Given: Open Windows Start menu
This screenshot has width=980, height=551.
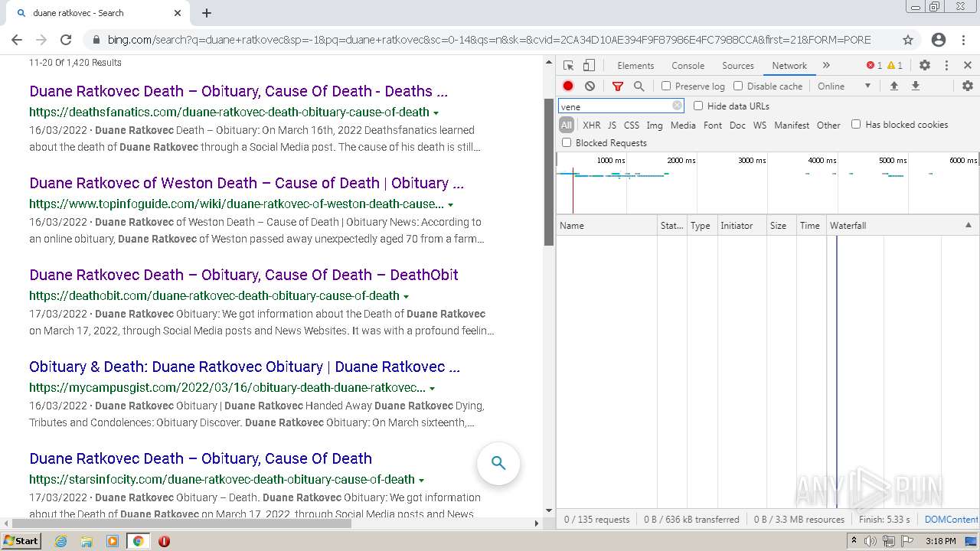Looking at the screenshot, I should pos(21,541).
